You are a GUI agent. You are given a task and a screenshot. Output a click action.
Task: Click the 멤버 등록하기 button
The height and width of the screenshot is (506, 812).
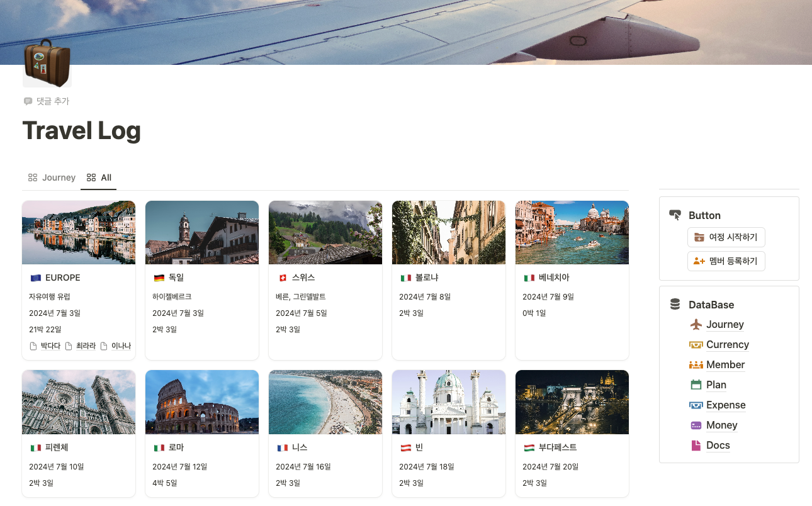[726, 261]
